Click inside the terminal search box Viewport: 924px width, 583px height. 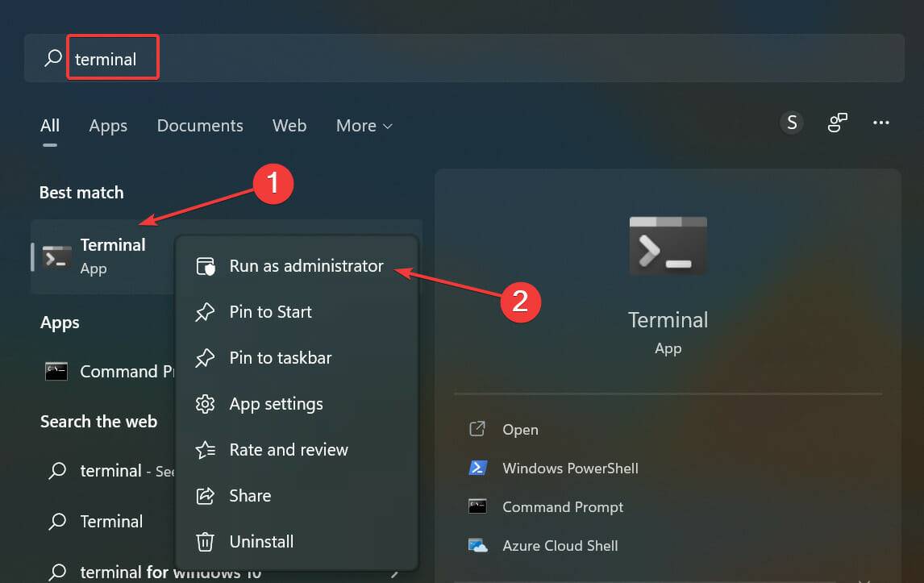(x=113, y=57)
